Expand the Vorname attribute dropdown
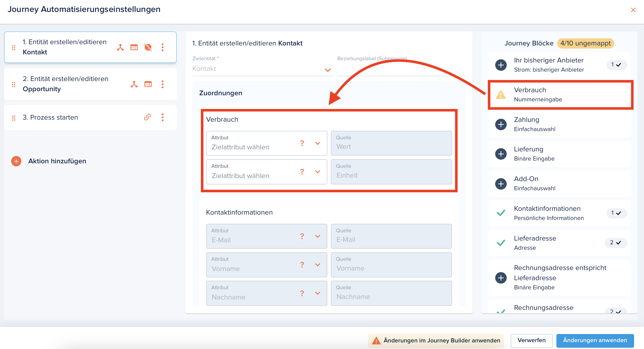The image size is (644, 349). point(317,265)
